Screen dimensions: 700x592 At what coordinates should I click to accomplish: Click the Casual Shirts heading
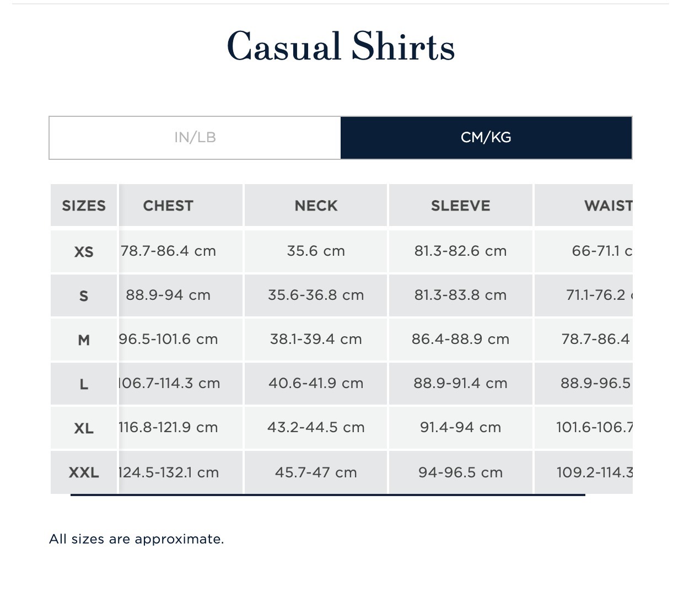pos(341,46)
